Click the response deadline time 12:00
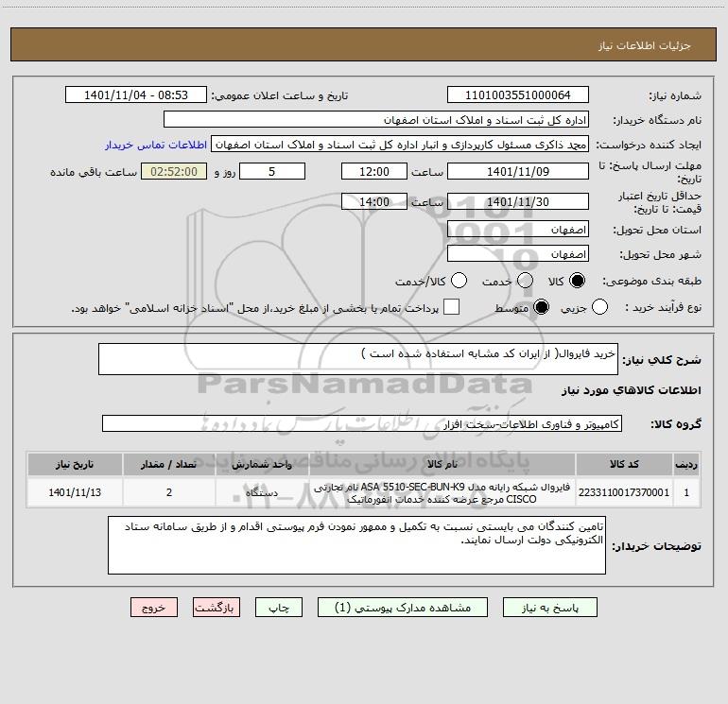Screen dimensions: 728x704 (374, 171)
